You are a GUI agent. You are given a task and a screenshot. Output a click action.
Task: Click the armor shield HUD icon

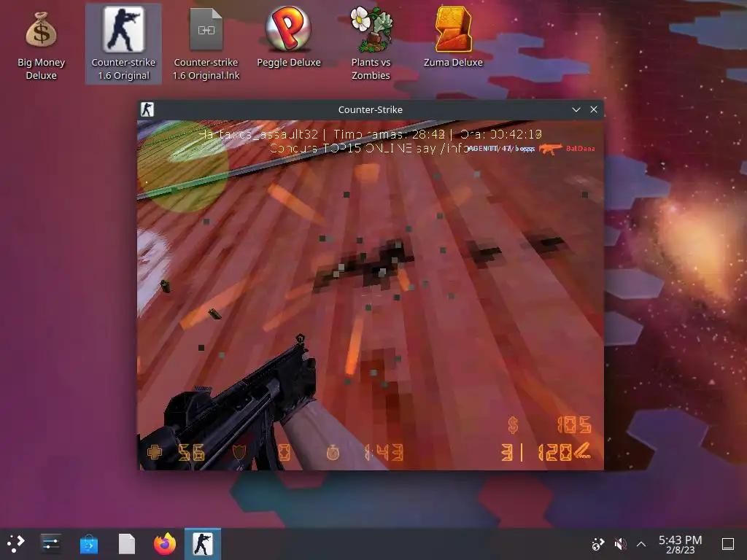(x=239, y=452)
